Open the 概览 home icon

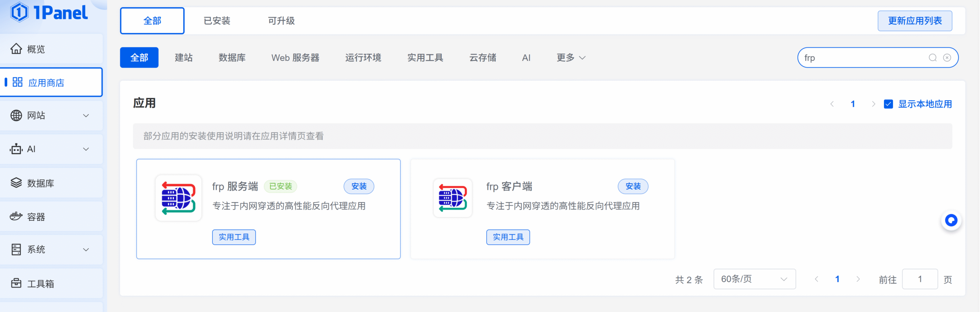point(16,49)
